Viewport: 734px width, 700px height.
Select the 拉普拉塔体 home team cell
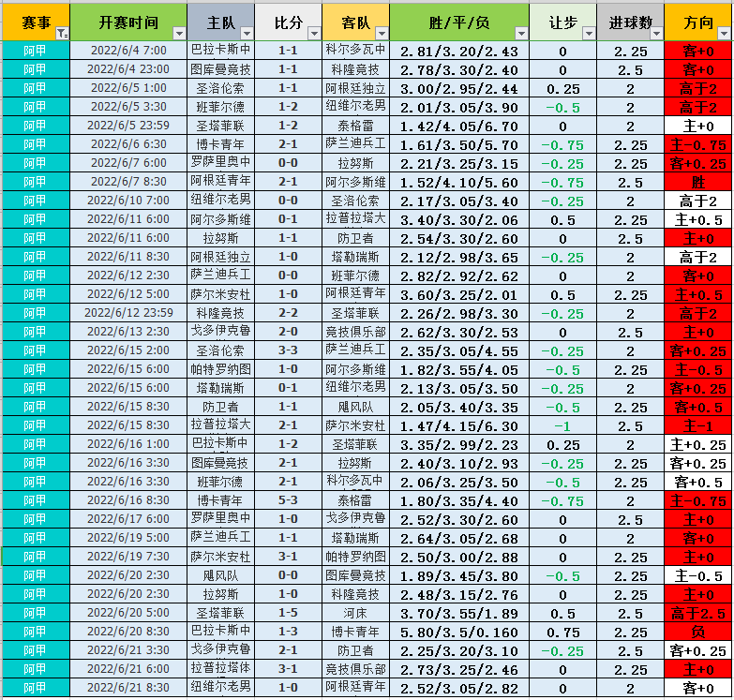pos(220,669)
